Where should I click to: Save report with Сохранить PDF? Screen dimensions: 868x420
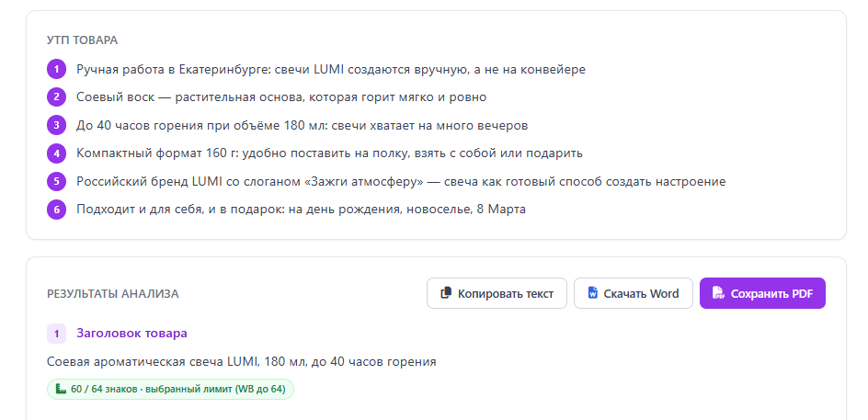pos(762,293)
